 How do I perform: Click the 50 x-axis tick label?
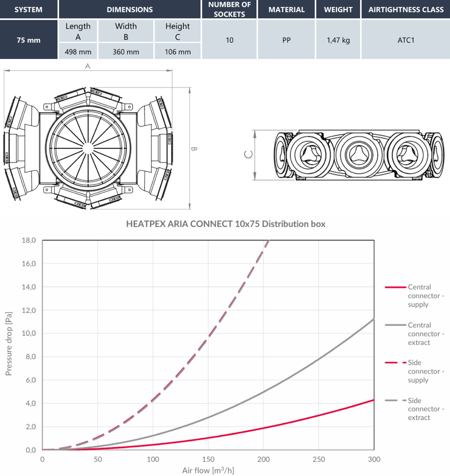[98, 459]
